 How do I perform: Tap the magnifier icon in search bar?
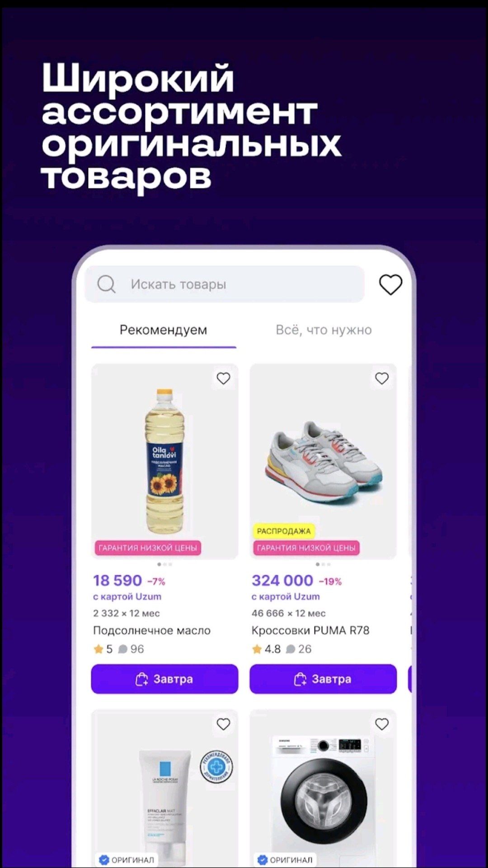pyautogui.click(x=106, y=284)
